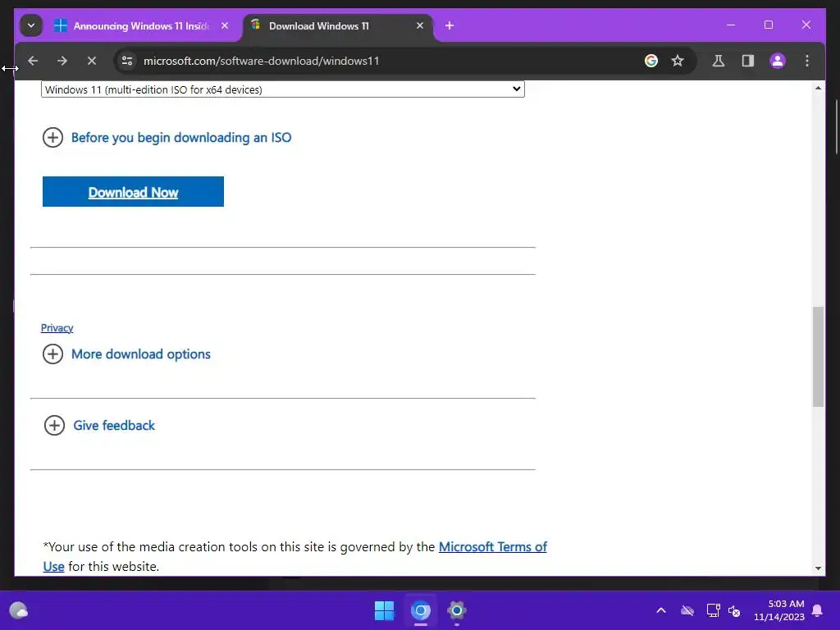Open Settings gear in the taskbar
This screenshot has height=630, width=840.
[456, 610]
